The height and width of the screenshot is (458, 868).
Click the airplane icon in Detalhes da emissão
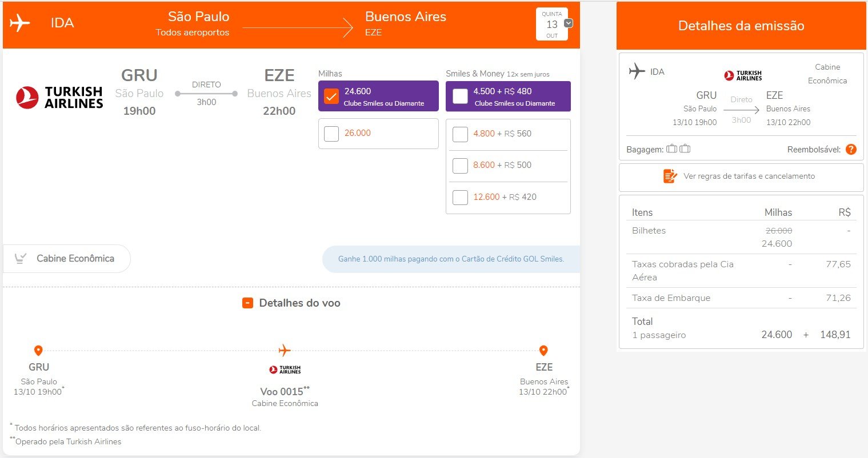point(637,71)
